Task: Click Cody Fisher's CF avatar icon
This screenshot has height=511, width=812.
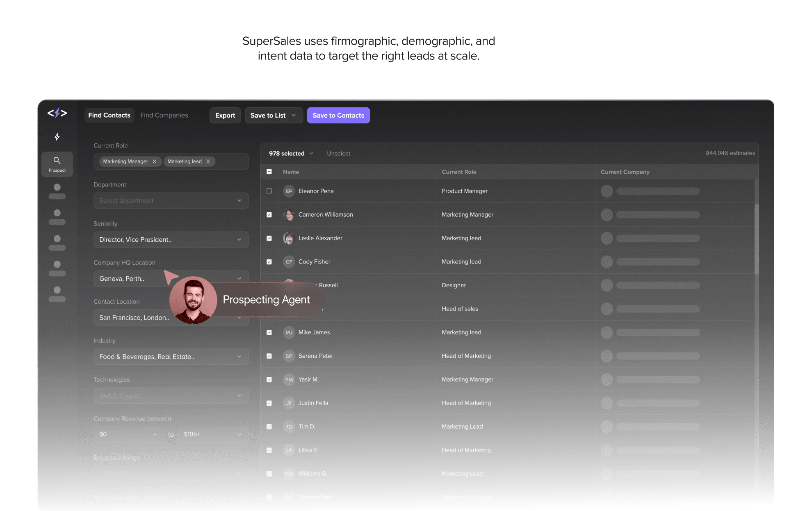Action: tap(289, 262)
